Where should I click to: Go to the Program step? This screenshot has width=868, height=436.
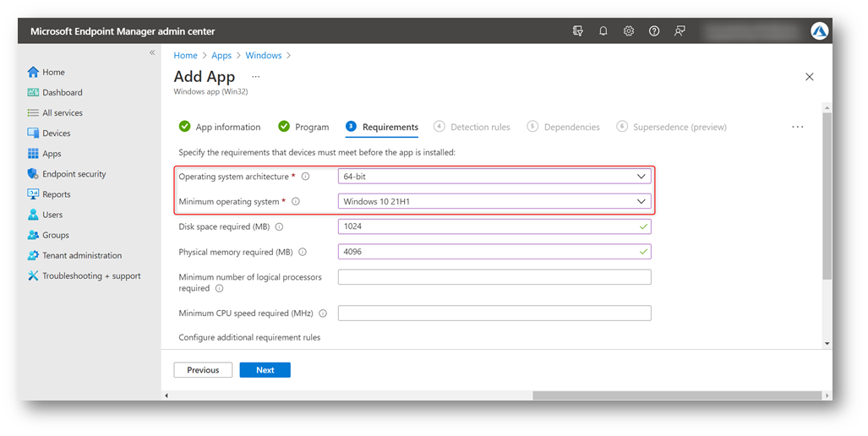[303, 127]
